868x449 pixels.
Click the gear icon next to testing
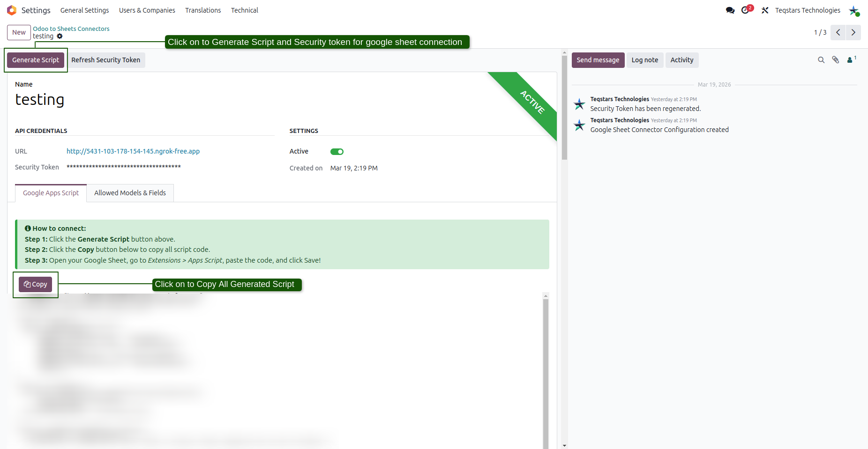pyautogui.click(x=60, y=36)
